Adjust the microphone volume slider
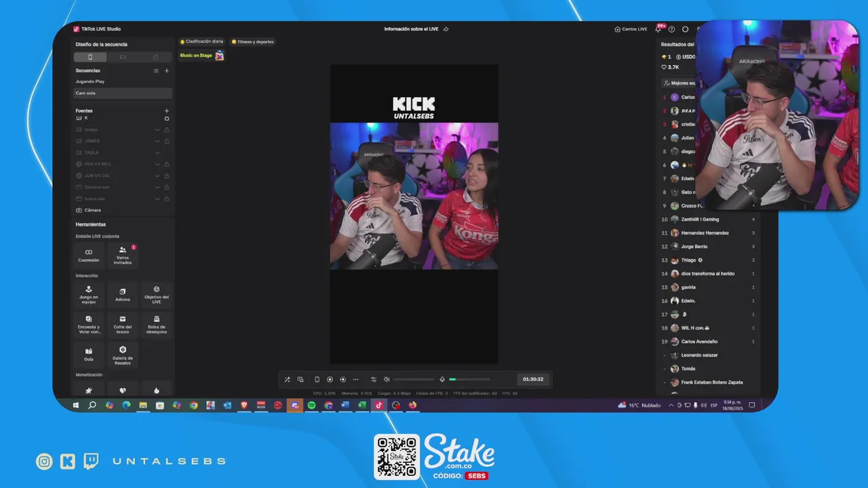Image resolution: width=868 pixels, height=488 pixels. click(469, 380)
